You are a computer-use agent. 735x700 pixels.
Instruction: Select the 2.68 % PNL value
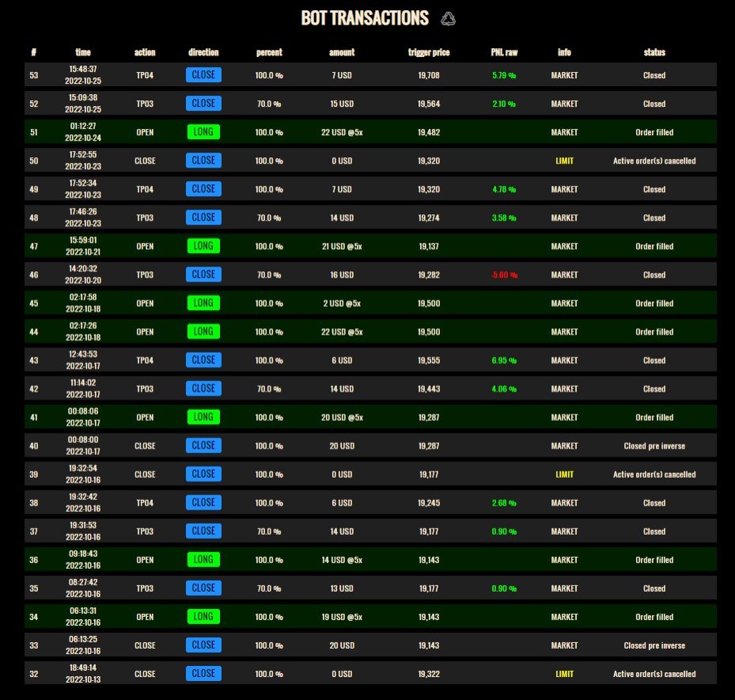[x=504, y=503]
